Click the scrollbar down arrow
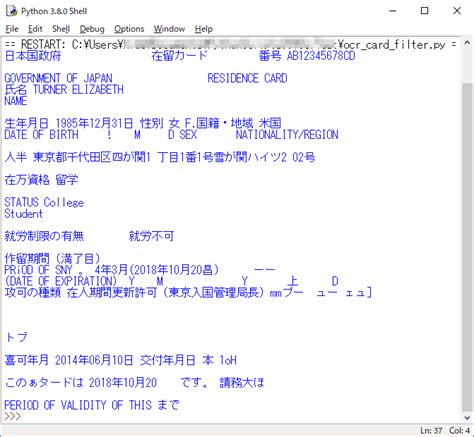The width and height of the screenshot is (474, 437). 467,418
